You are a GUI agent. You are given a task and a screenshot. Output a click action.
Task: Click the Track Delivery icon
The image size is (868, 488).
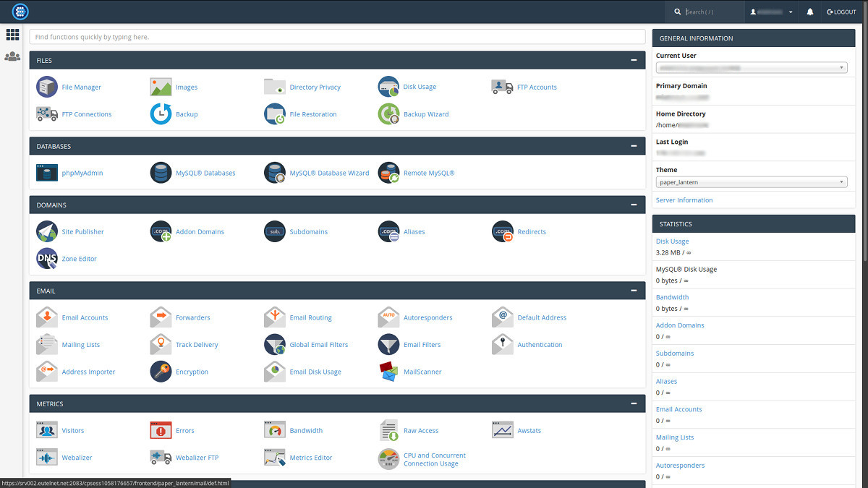(161, 345)
